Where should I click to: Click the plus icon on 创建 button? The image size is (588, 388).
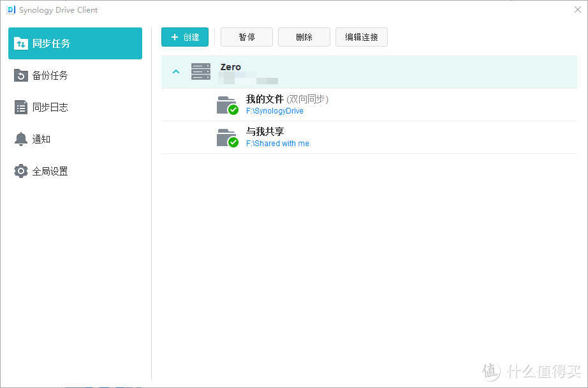tap(174, 37)
